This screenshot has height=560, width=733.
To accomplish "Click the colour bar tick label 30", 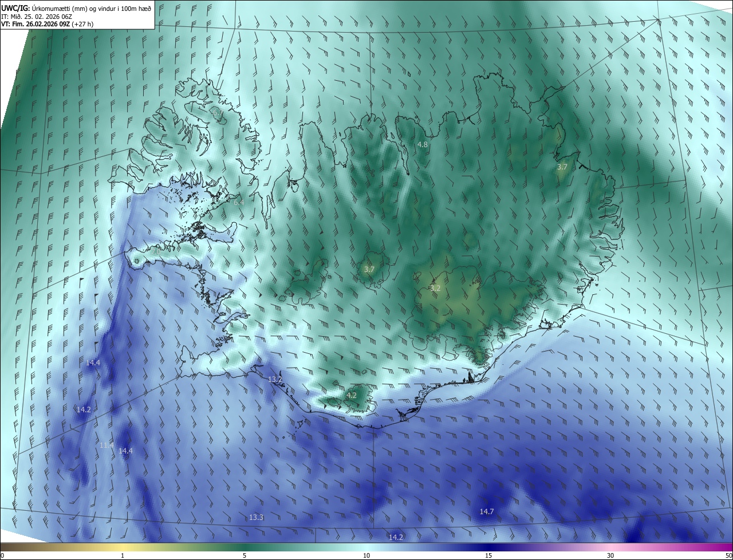I will (610, 555).
